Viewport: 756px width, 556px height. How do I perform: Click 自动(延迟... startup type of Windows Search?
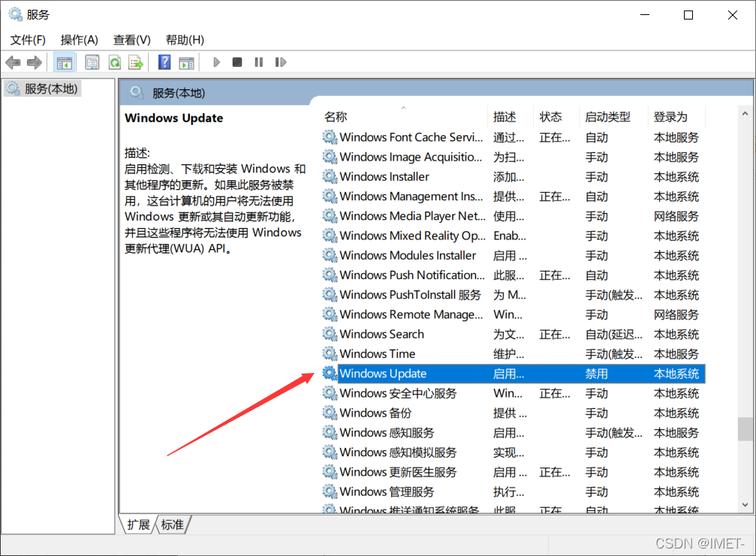[x=614, y=334]
